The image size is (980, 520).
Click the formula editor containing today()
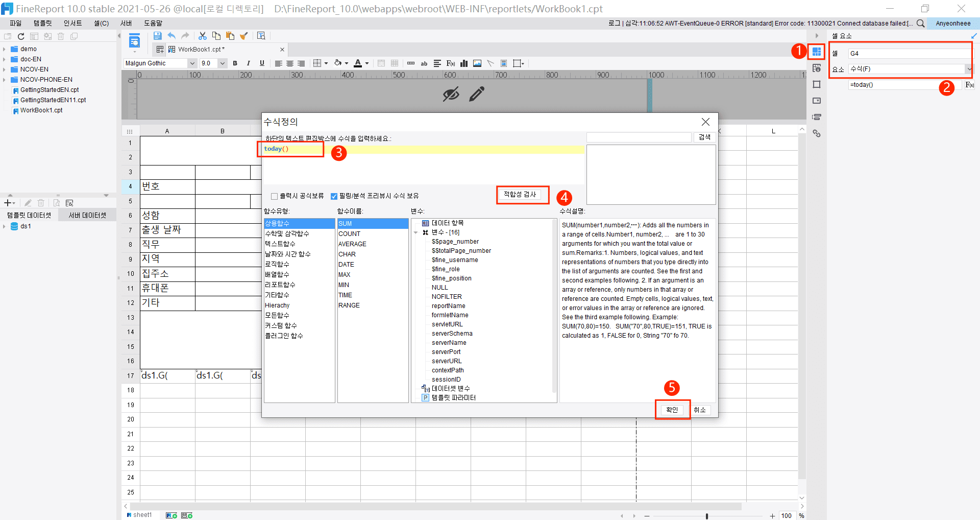[424, 164]
